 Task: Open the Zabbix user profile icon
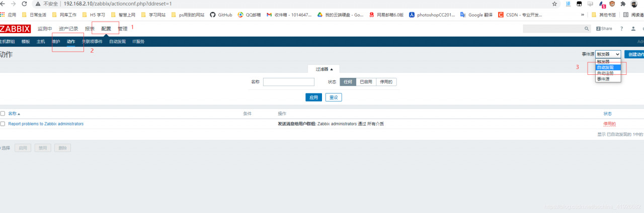(633, 29)
